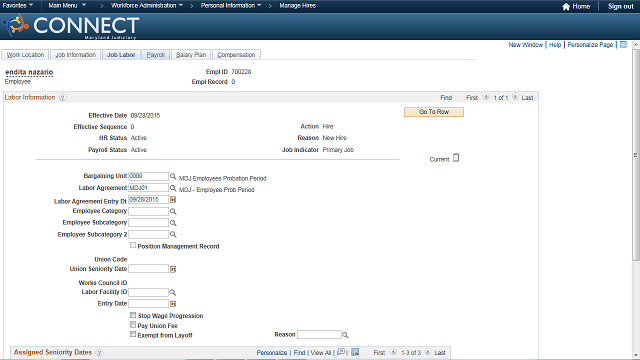
Task: Open the Salary Plan tab
Action: coord(191,55)
